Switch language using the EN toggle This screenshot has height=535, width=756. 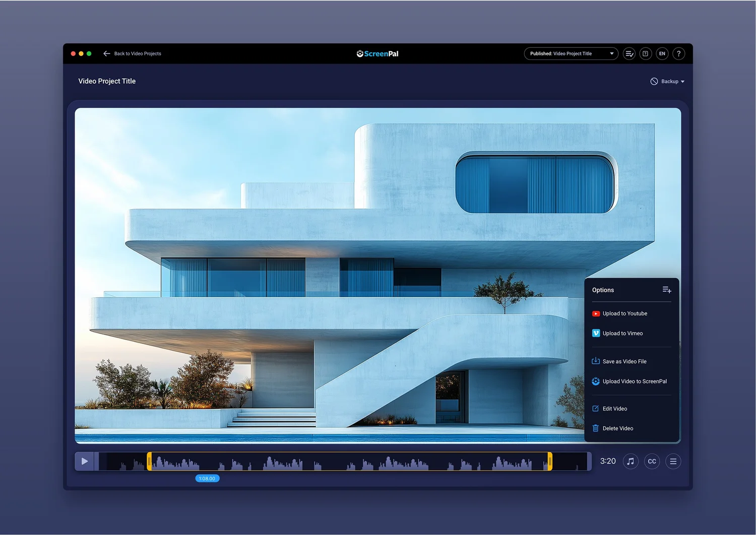(662, 53)
